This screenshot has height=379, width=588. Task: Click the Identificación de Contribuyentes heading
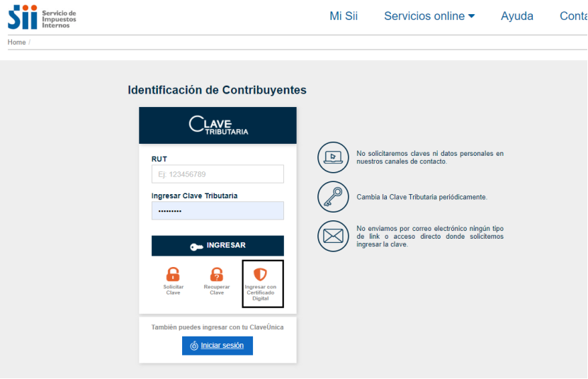coord(217,90)
